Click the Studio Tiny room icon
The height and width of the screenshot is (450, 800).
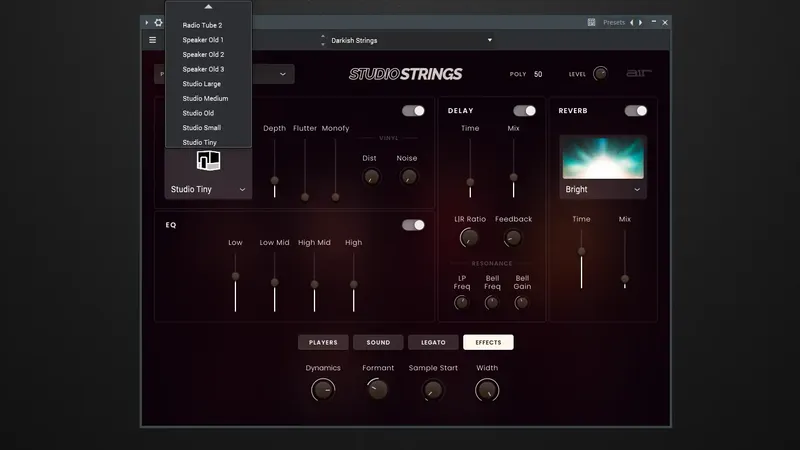tap(208, 161)
